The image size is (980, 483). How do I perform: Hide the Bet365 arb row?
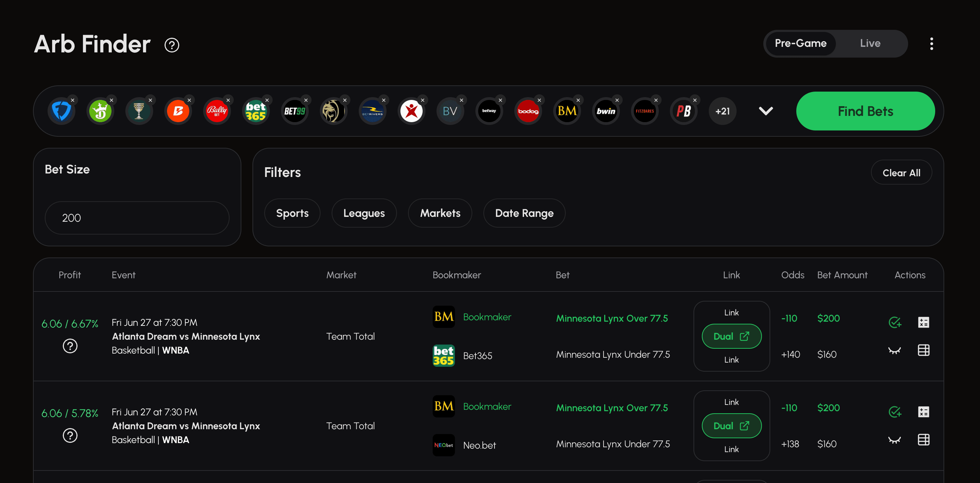[x=895, y=350]
